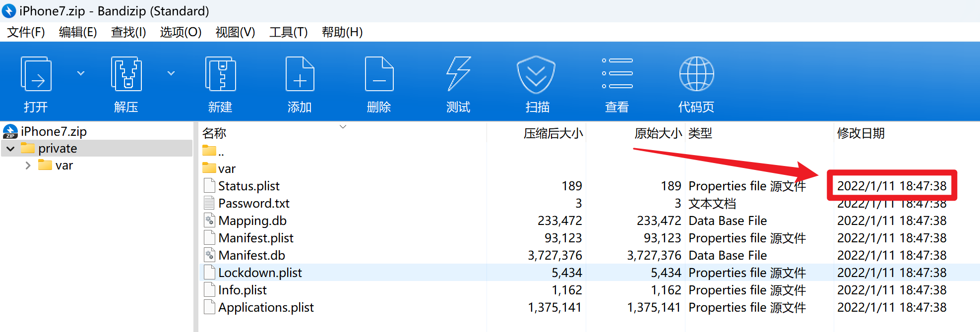Open the 帮助(H) Help menu
This screenshot has width=980, height=332.
(342, 32)
